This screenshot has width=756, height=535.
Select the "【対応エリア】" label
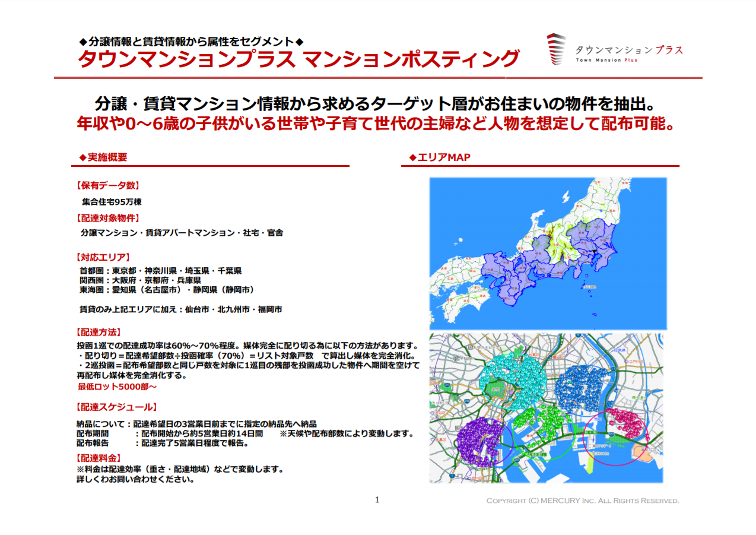102,257
